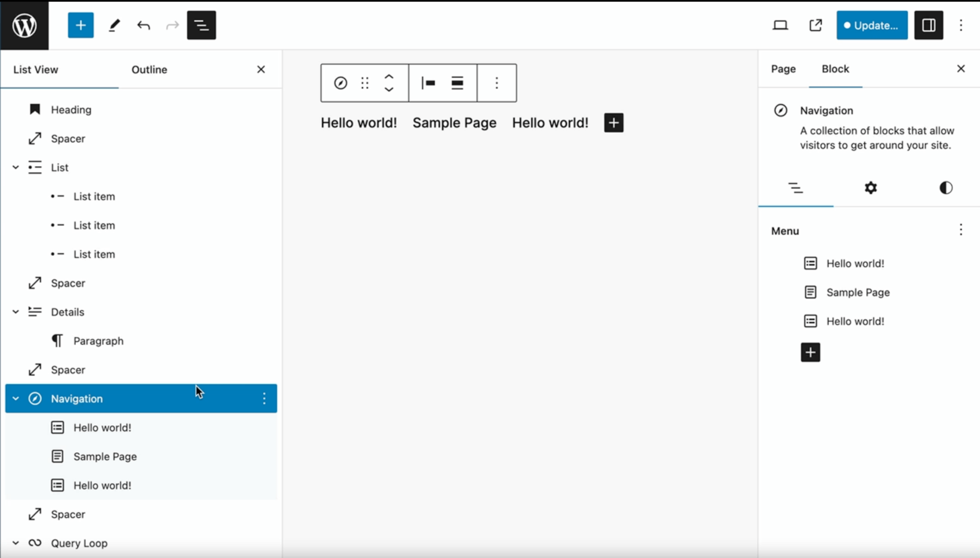Collapse the List block in List View
The height and width of the screenshot is (558, 980).
point(15,167)
